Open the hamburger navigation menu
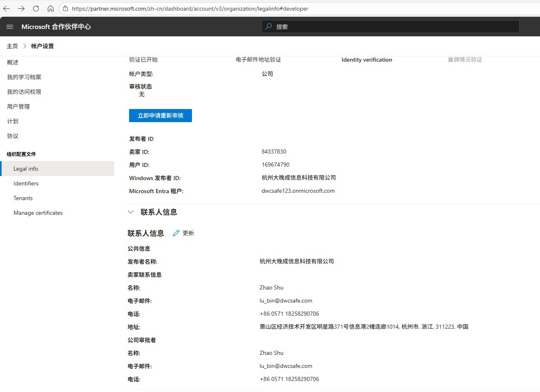Viewport: 540px width, 392px height. pos(10,27)
